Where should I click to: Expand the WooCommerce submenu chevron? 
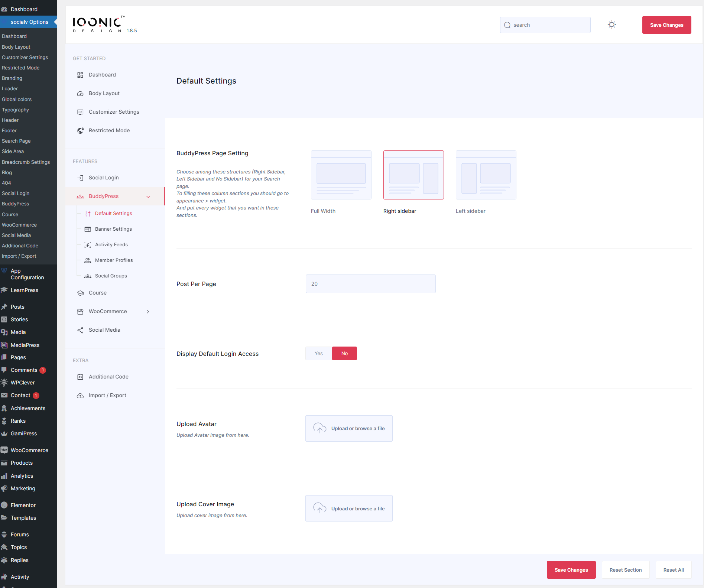[x=148, y=312]
